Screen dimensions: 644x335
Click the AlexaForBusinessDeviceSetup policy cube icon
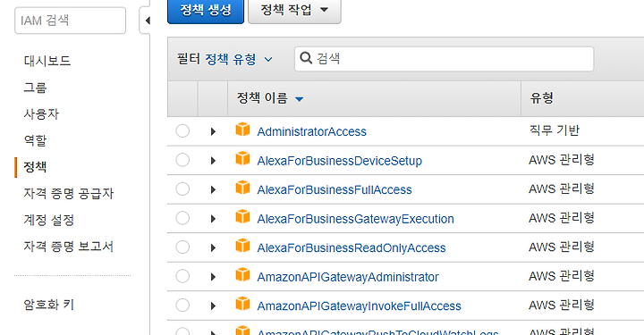click(242, 158)
